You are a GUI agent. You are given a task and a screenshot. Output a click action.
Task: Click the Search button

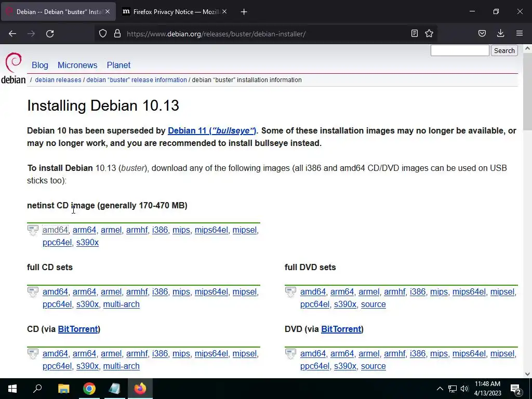pyautogui.click(x=504, y=50)
